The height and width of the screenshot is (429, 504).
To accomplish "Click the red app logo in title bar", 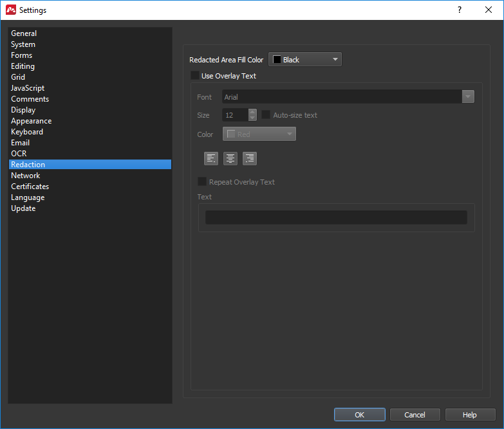I will [x=11, y=10].
